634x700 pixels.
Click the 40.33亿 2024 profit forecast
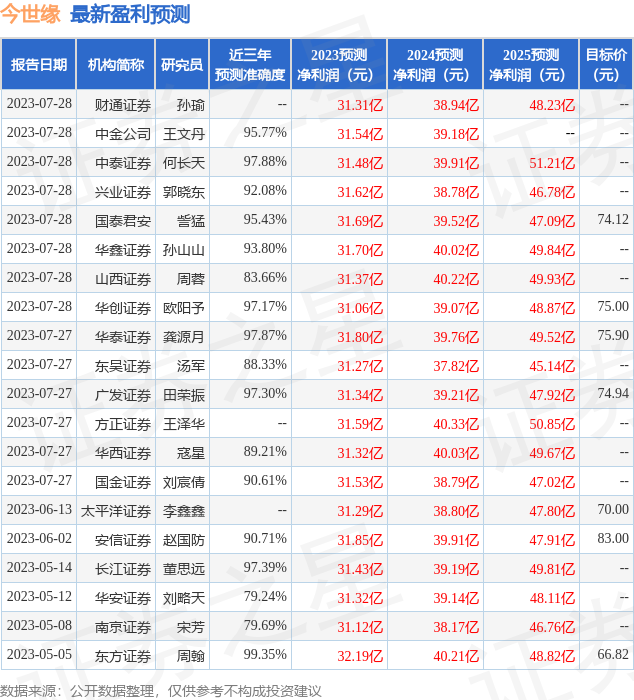coord(456,425)
